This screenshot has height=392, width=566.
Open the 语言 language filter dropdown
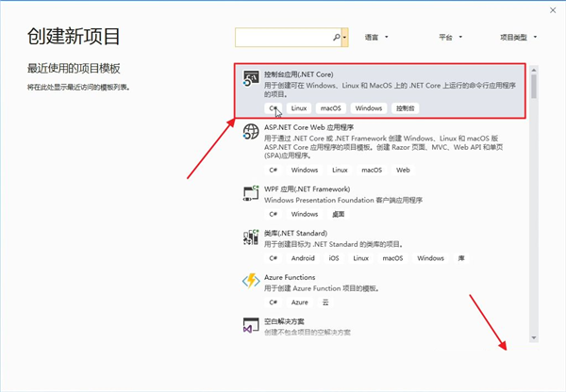point(376,37)
